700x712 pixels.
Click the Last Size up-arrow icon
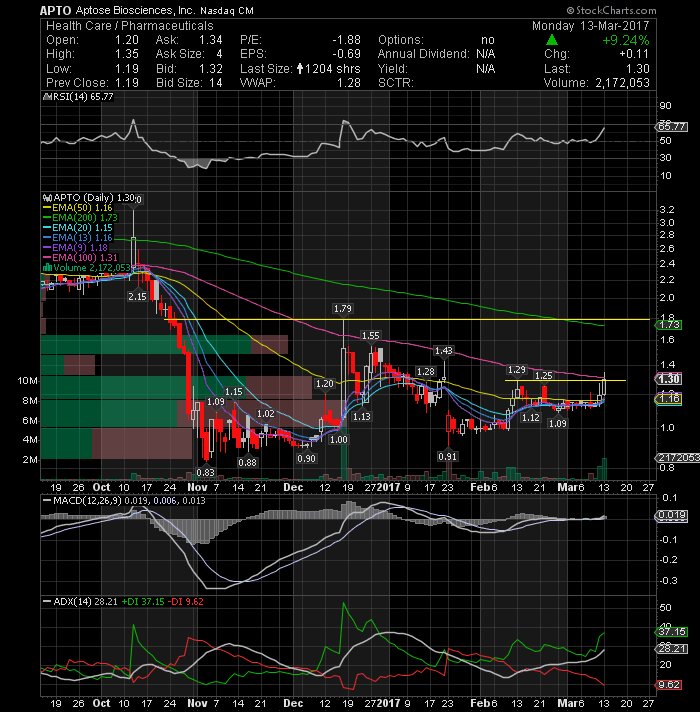(300, 69)
